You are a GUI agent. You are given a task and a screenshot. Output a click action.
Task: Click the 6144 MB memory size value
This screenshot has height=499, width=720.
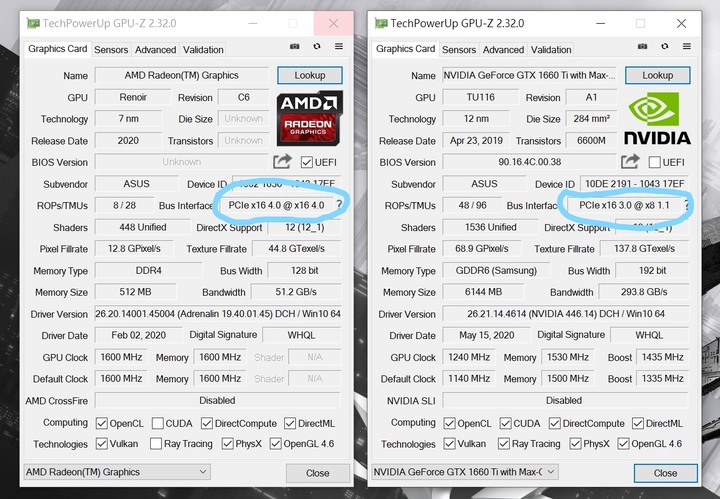coord(483,292)
